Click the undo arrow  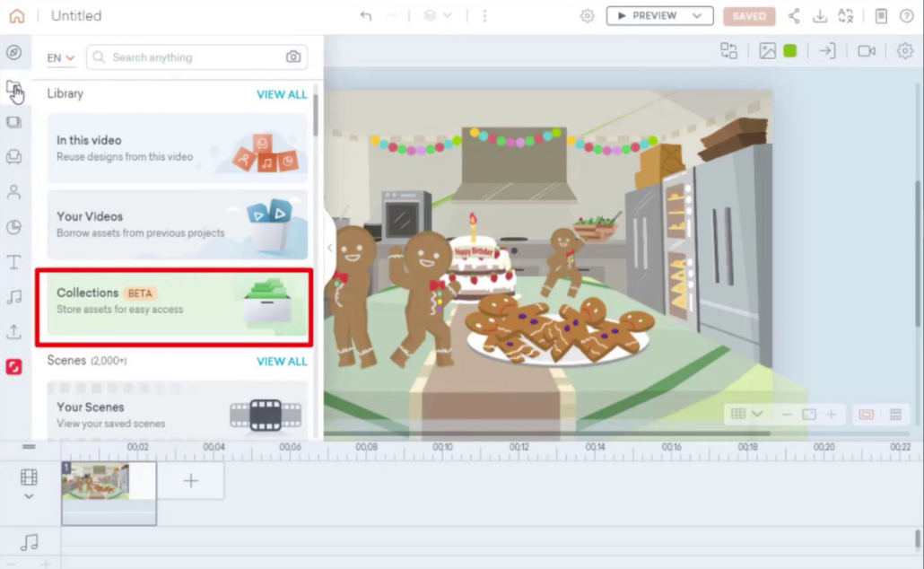pyautogui.click(x=365, y=16)
